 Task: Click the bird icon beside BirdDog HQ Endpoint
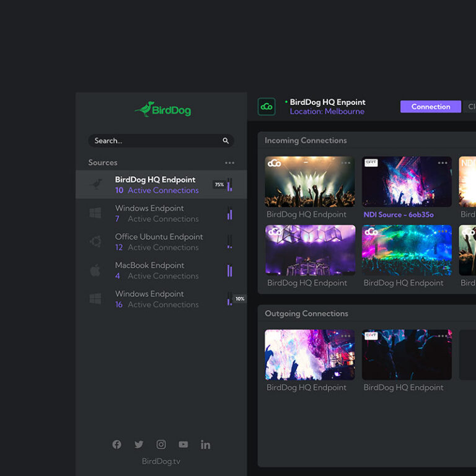click(x=97, y=184)
